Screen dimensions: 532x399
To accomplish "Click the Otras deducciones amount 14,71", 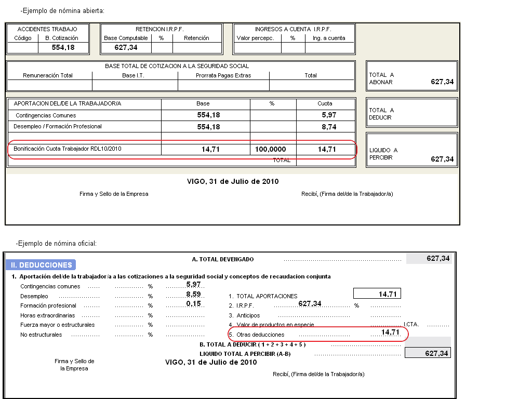I will (390, 332).
